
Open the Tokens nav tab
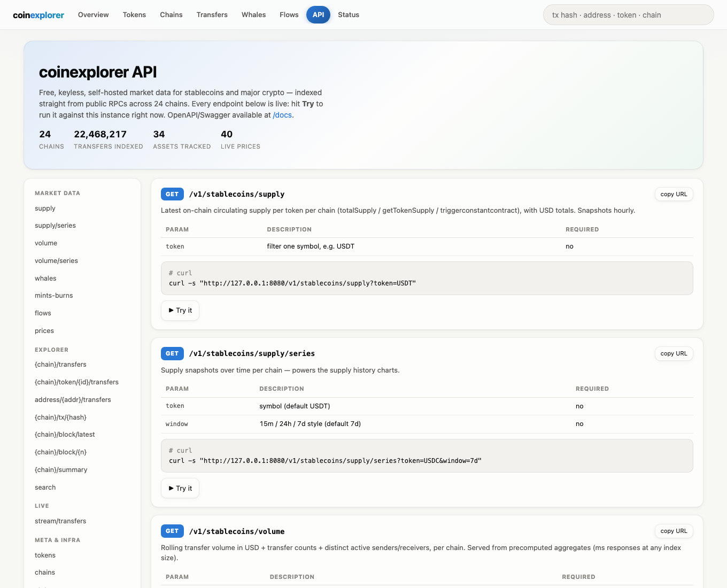point(134,15)
